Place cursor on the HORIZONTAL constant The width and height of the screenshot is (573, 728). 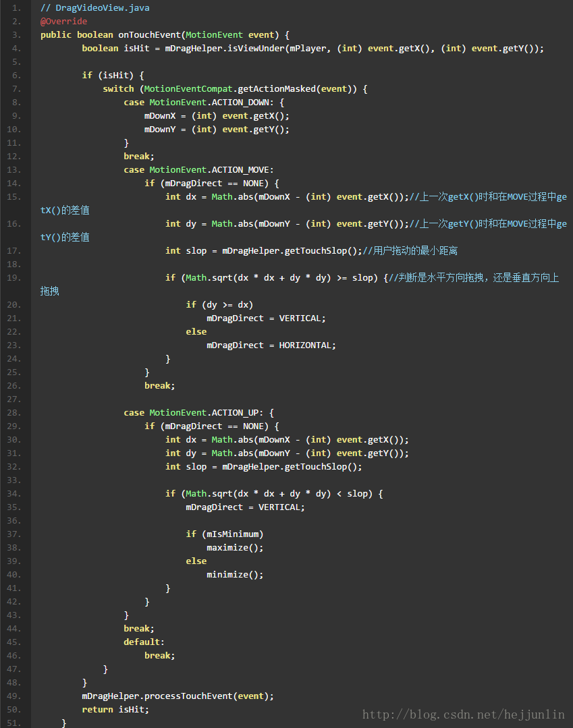pyautogui.click(x=307, y=345)
